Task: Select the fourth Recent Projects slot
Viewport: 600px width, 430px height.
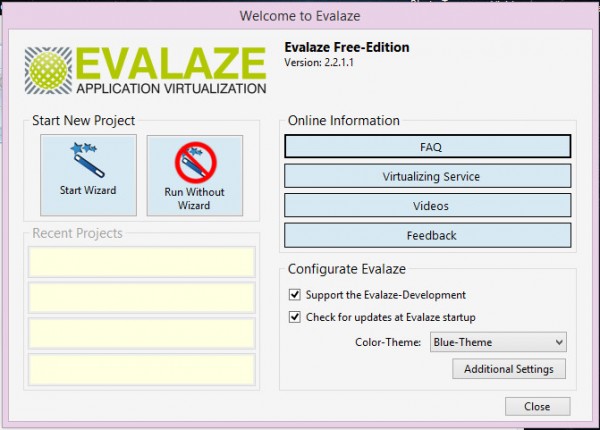Action: pyautogui.click(x=142, y=370)
